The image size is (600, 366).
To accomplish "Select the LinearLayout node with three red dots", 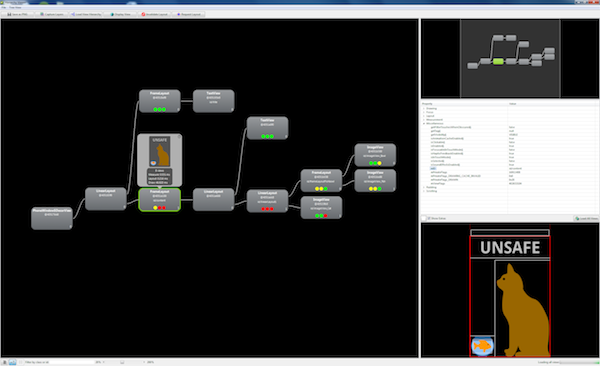I will pos(267,201).
